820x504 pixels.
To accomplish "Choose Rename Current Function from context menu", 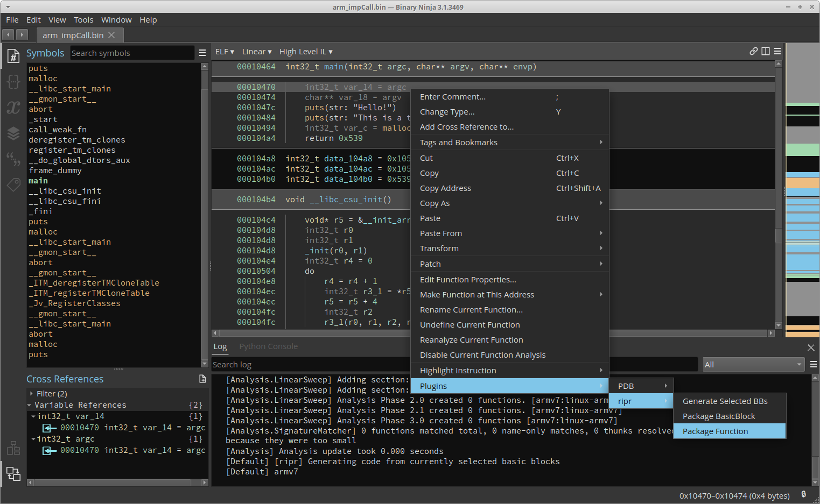I will point(471,310).
